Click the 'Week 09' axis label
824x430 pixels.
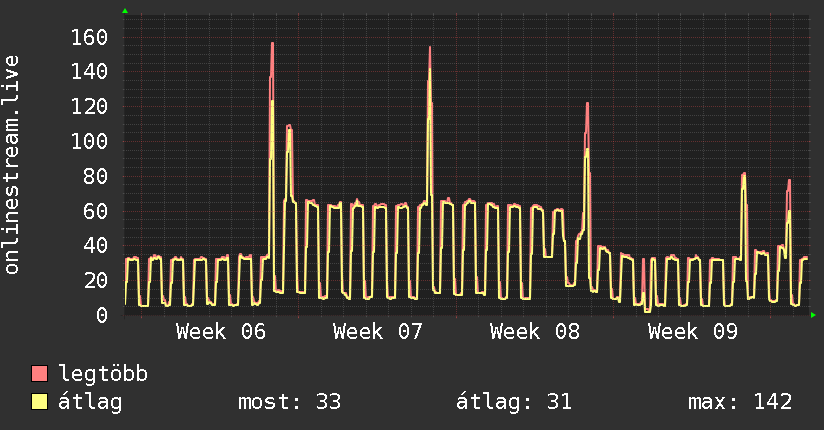point(693,332)
